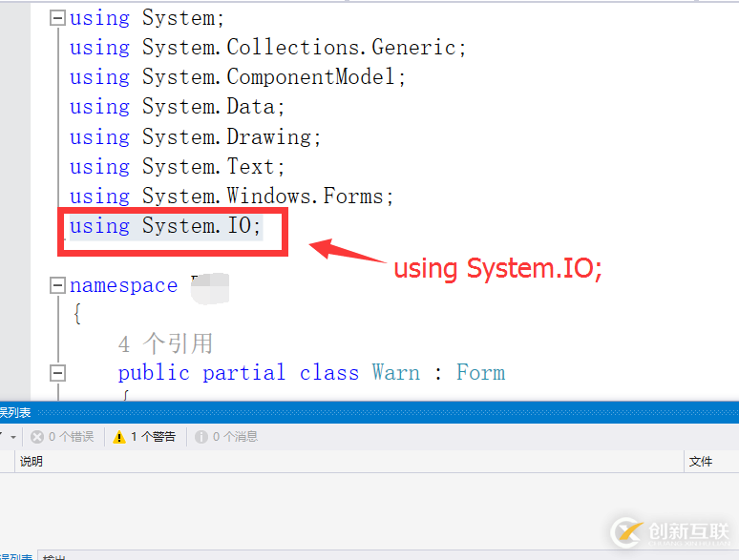Click the 'using System.ComponentModel;' line
The height and width of the screenshot is (560, 739).
coord(238,76)
